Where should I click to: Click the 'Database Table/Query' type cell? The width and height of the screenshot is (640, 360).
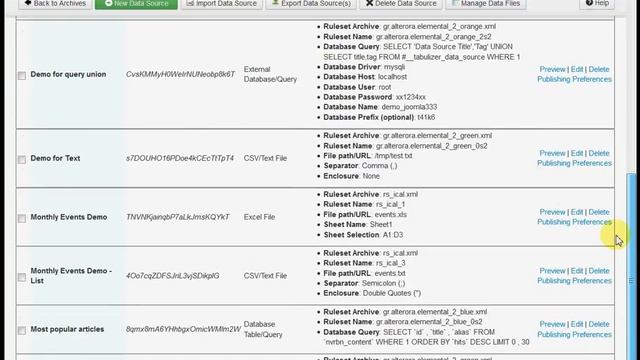[x=263, y=329]
